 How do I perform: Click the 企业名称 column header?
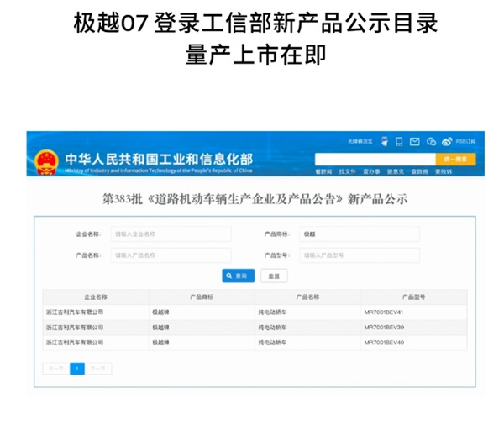pos(96,297)
